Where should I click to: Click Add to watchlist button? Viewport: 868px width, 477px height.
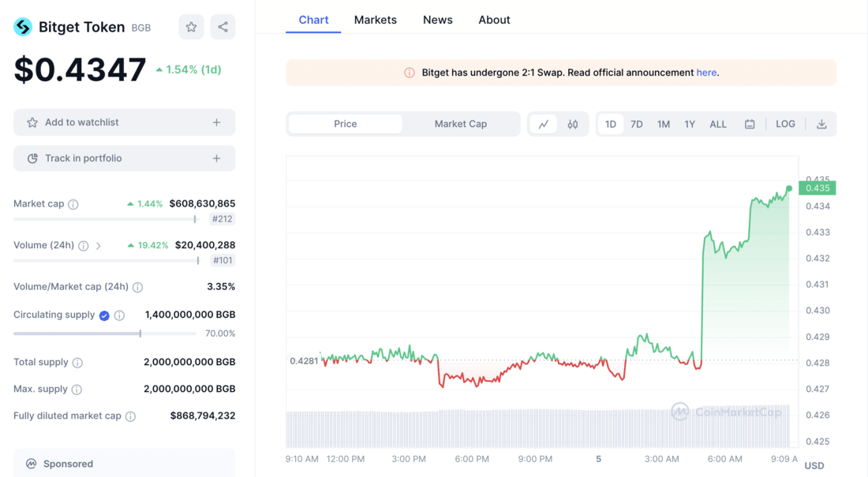pos(124,122)
